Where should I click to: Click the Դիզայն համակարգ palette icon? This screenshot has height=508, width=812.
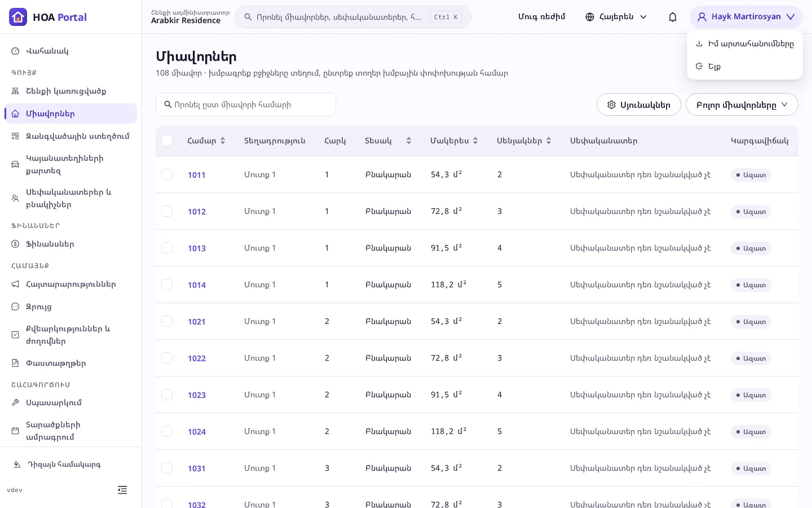pos(17,465)
